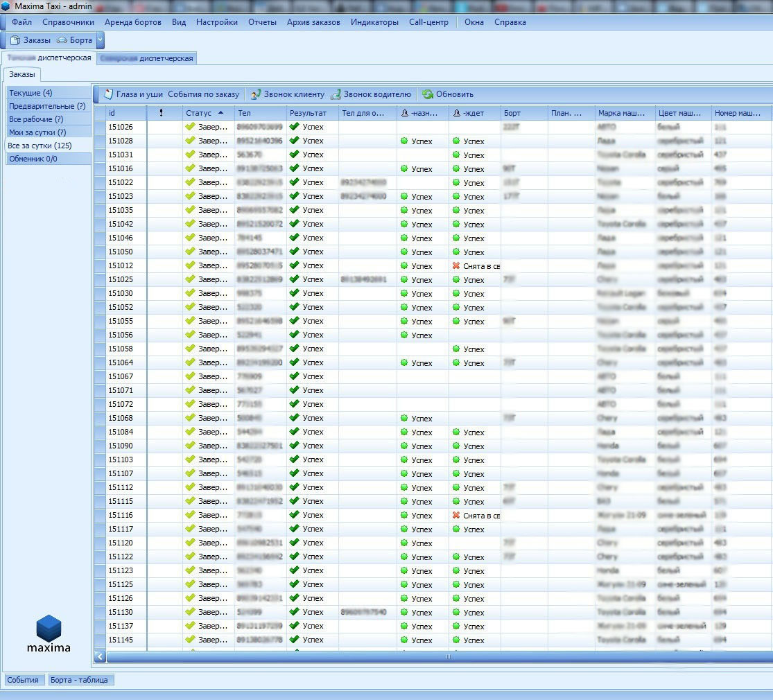Click status checkmark icon in row 151090
Viewport: 773px width, 700px height.
(190, 445)
